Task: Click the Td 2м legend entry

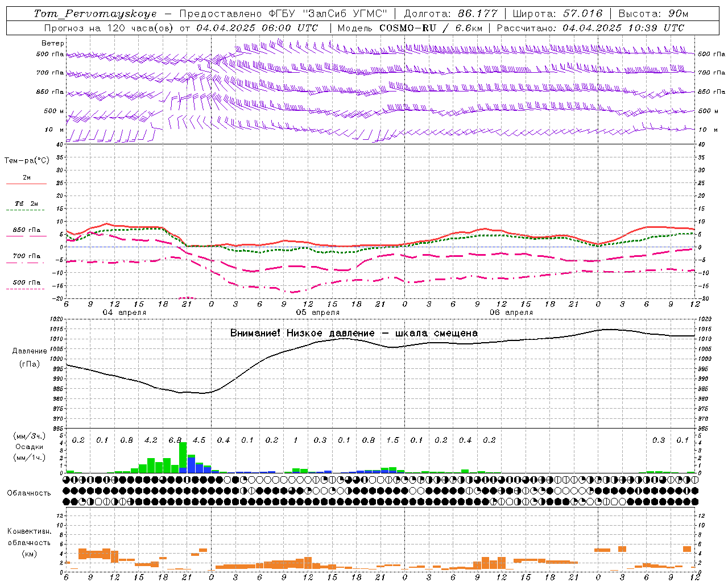Action: [26, 203]
